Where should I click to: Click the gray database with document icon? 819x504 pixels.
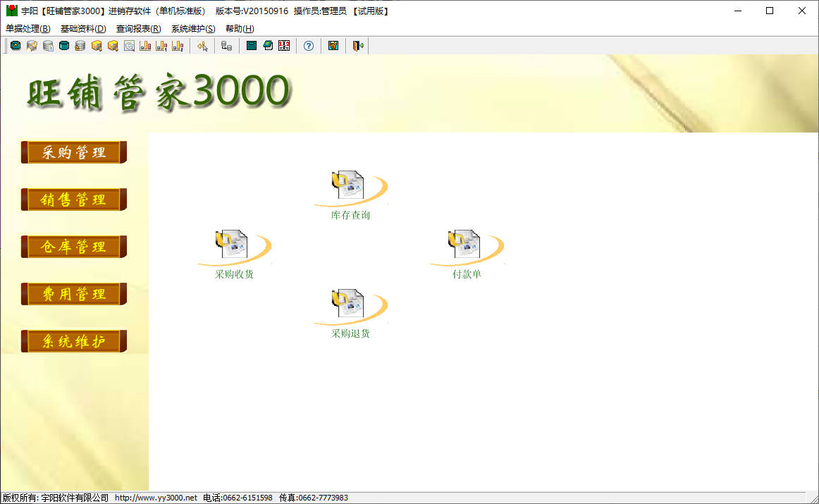point(48,46)
